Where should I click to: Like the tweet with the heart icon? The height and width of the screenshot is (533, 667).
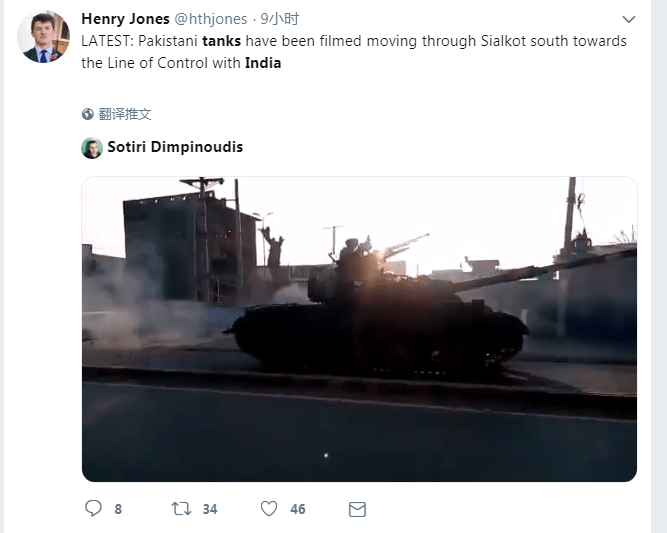pos(268,509)
